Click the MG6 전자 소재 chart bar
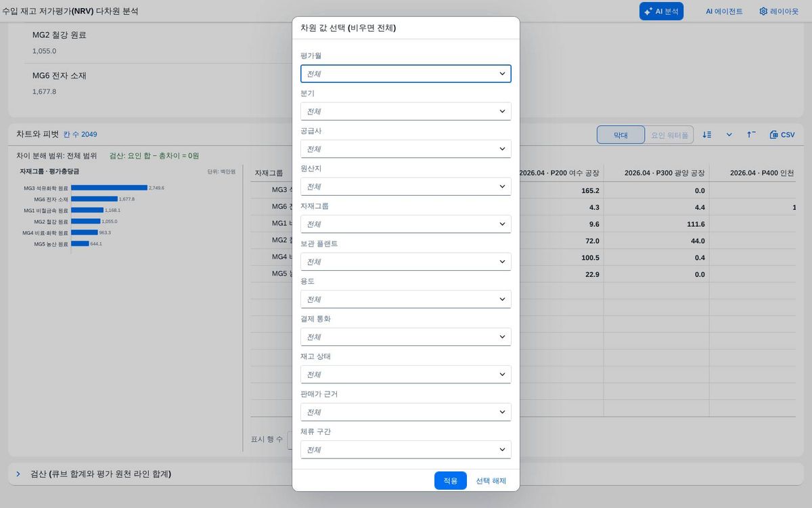This screenshot has width=812, height=508. [x=94, y=199]
